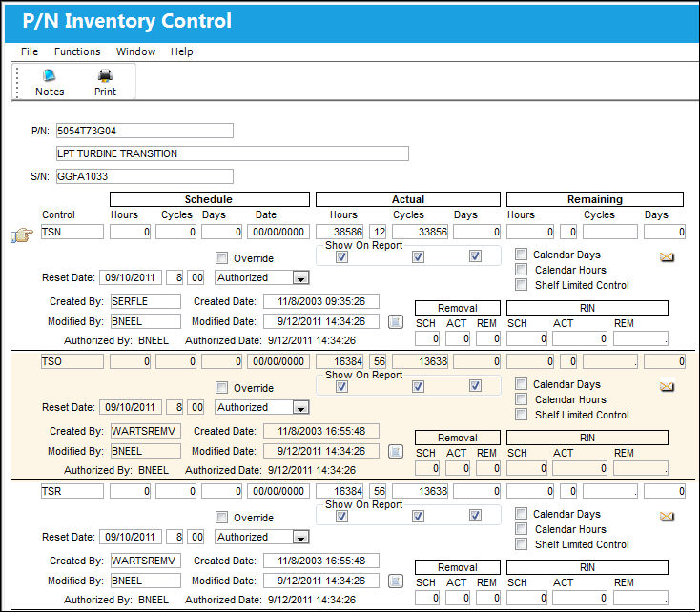The height and width of the screenshot is (612, 700).
Task: Enable Shelf Limited Control in TSN section
Action: [521, 284]
